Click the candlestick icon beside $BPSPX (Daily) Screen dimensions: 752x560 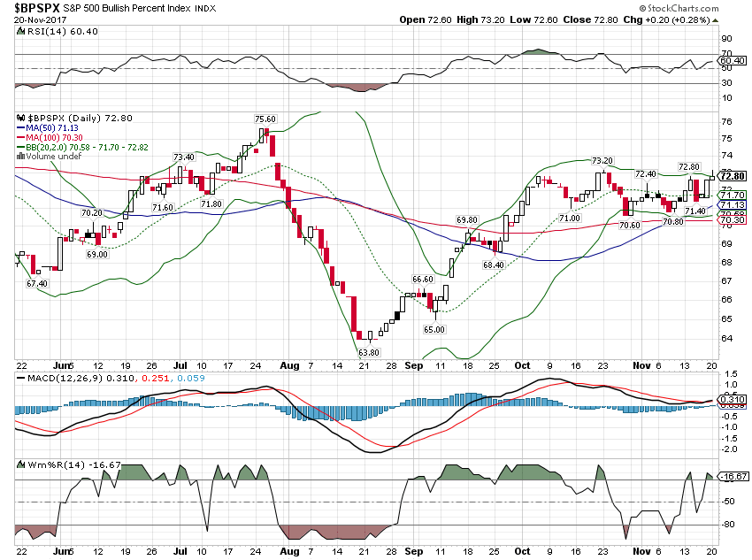22,117
